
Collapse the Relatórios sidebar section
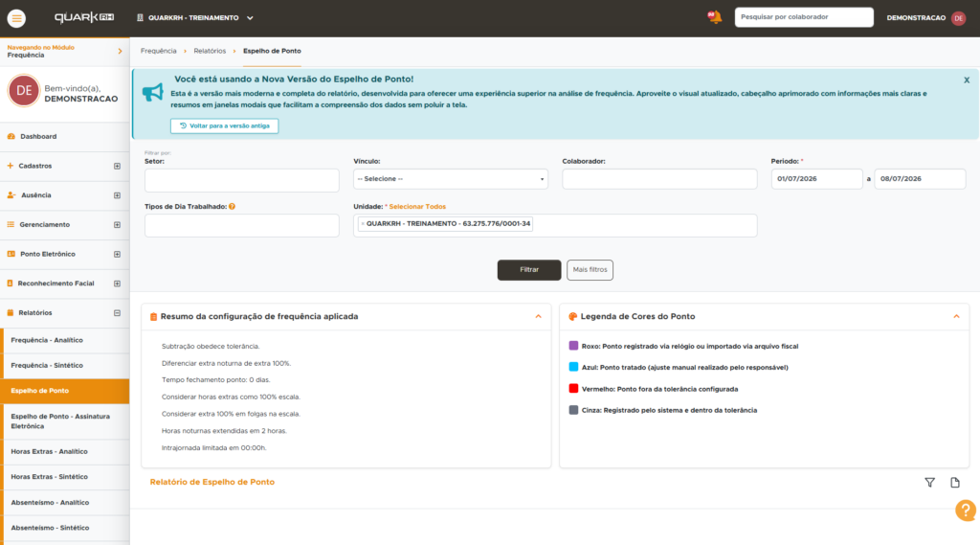coord(117,313)
